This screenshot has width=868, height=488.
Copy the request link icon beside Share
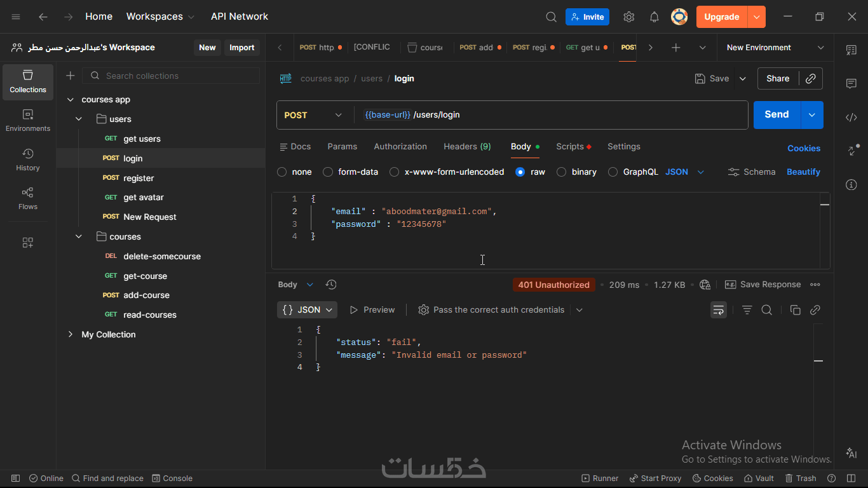pos(810,79)
